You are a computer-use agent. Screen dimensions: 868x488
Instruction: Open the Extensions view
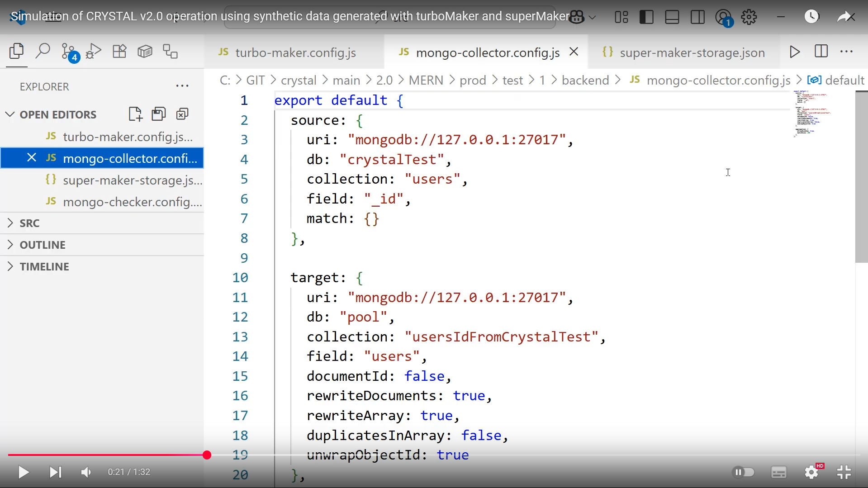(x=119, y=51)
